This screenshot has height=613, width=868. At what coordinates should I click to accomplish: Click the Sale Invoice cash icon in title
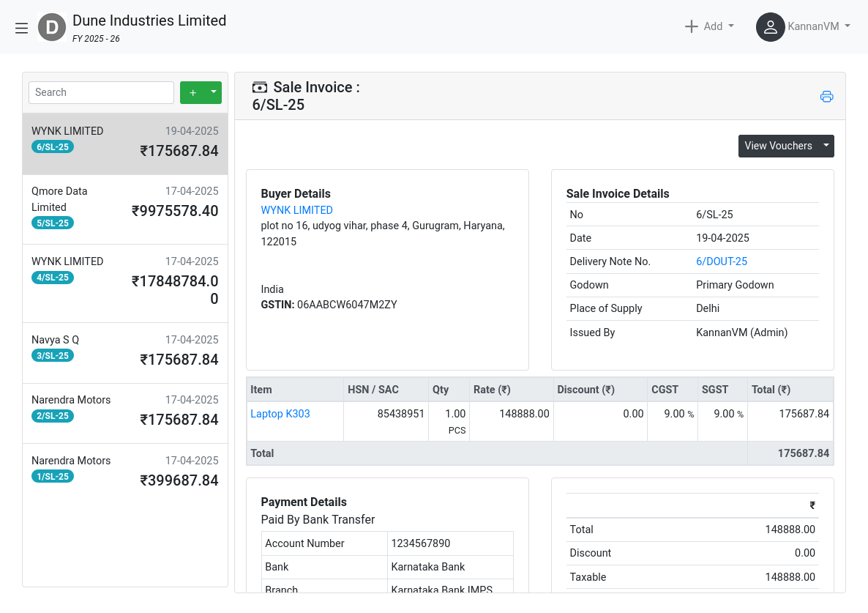(x=260, y=87)
